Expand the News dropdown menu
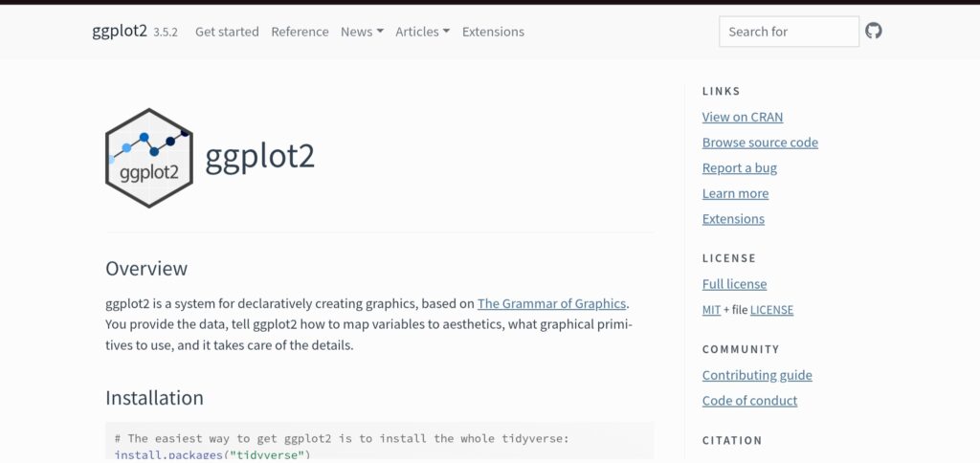Screen dimensions: 980x463 coord(362,32)
